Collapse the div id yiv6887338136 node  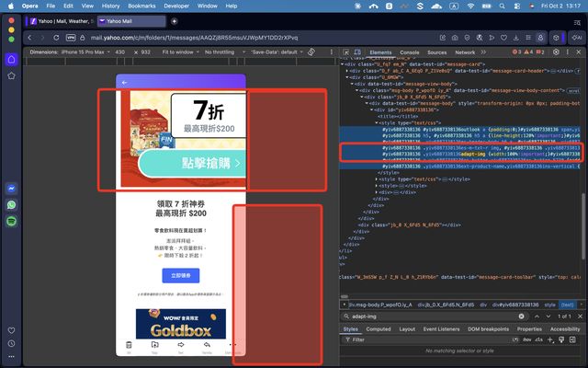tap(371, 109)
